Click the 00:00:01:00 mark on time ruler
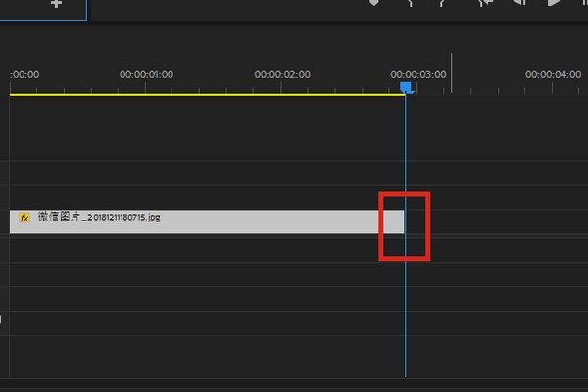The width and height of the screenshot is (588, 392). click(146, 74)
